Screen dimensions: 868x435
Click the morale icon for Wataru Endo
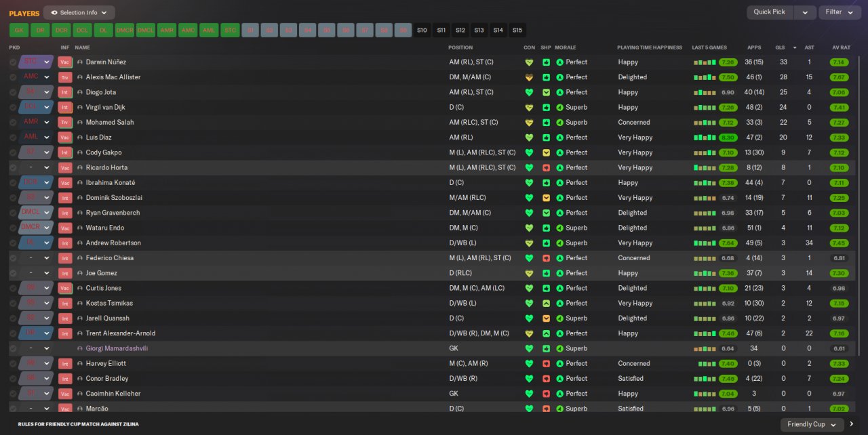(559, 228)
